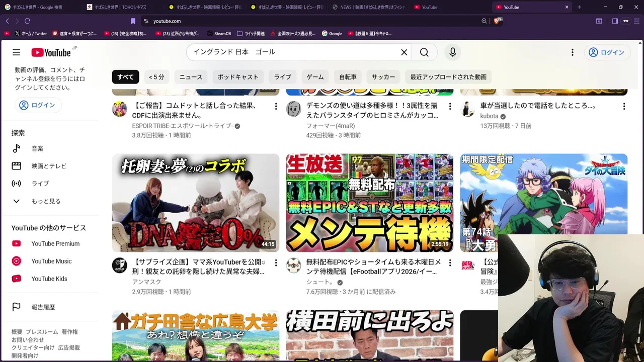644x362 pixels.
Task: Click the magnifier search button
Action: pyautogui.click(x=424, y=52)
